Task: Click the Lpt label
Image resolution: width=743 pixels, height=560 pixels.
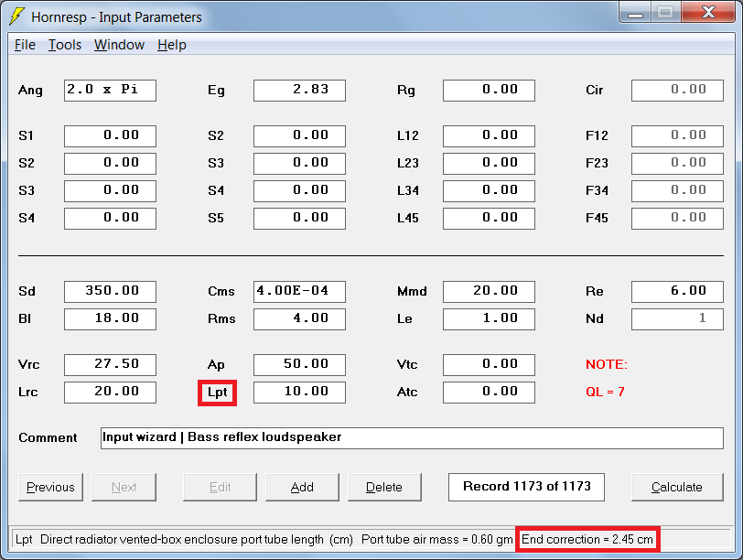Action: coord(218,393)
